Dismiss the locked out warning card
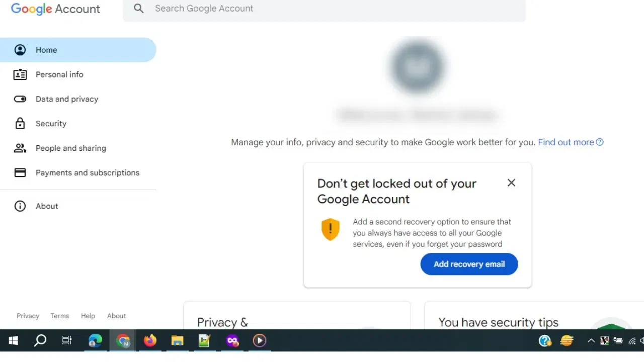 coord(511,183)
